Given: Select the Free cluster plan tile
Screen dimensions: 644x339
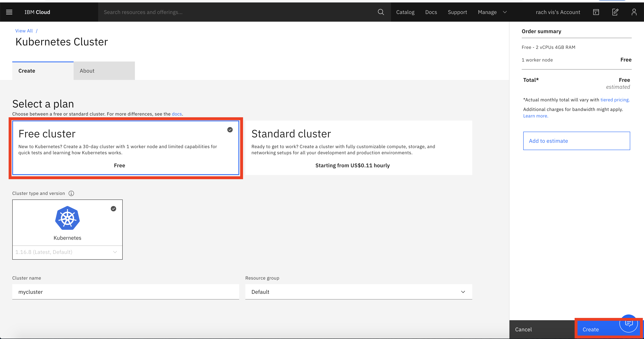Looking at the screenshot, I should (126, 148).
